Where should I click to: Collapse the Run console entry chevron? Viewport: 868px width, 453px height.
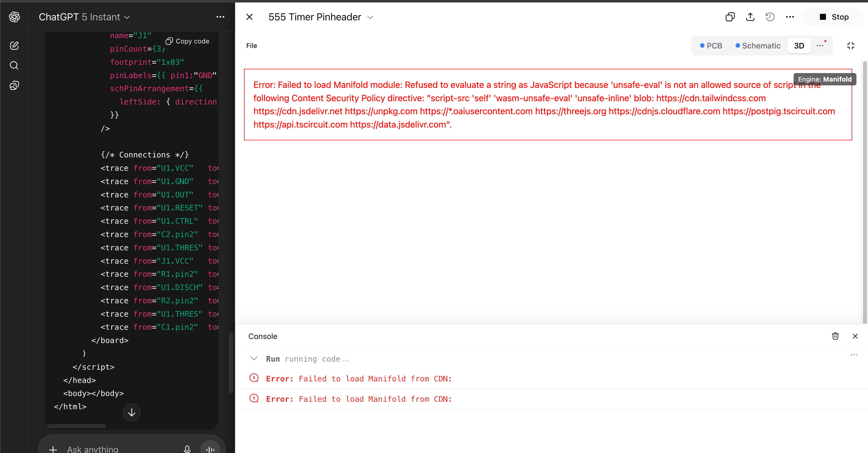point(254,358)
